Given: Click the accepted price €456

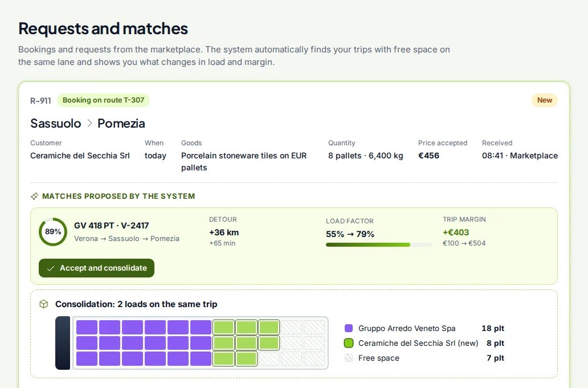Looking at the screenshot, I should click(x=428, y=156).
